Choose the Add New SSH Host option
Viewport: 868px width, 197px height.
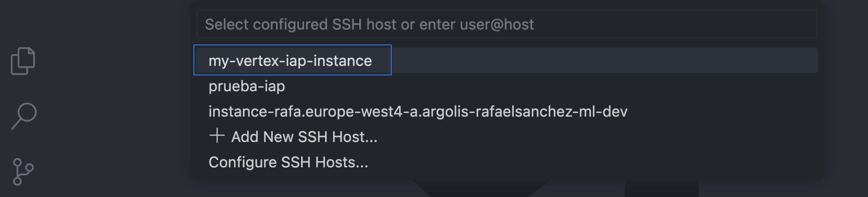(x=304, y=137)
